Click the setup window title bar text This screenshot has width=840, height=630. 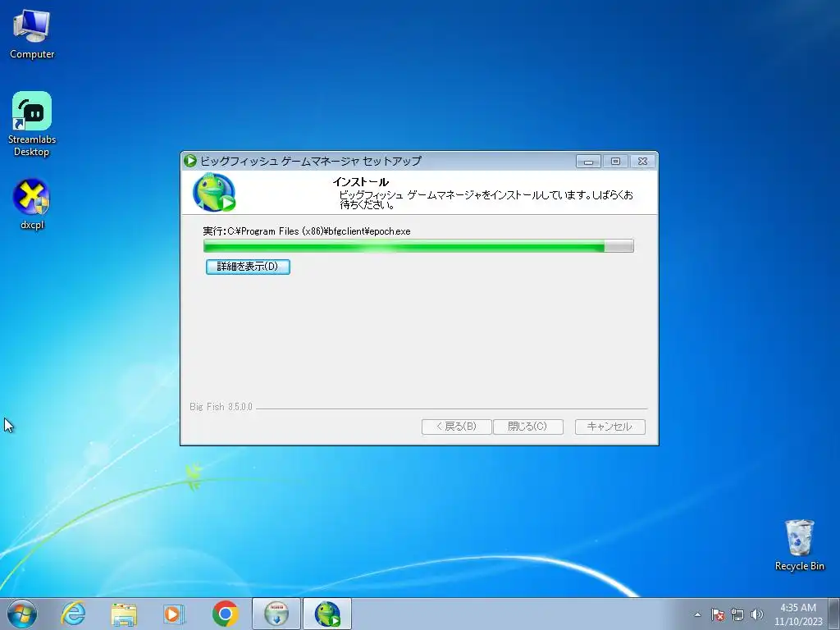[x=311, y=161]
